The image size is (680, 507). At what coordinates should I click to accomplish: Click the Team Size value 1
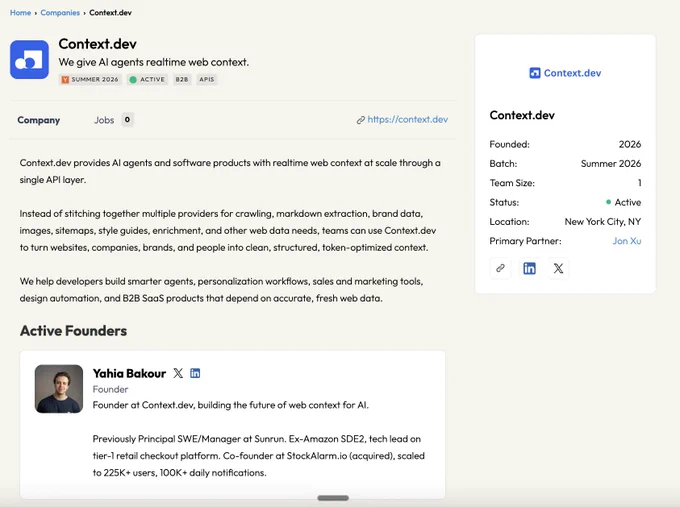(639, 183)
